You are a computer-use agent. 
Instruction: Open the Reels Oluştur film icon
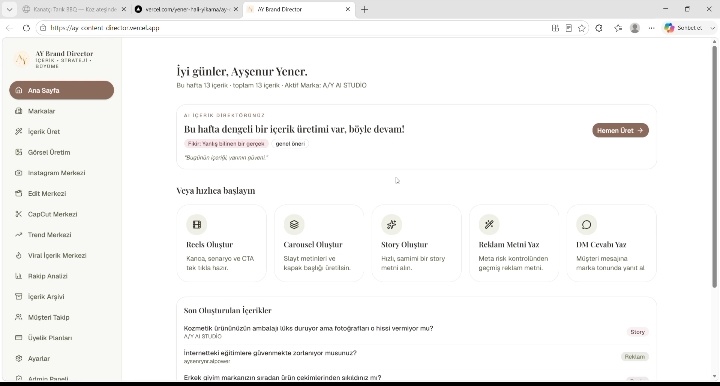coord(197,224)
